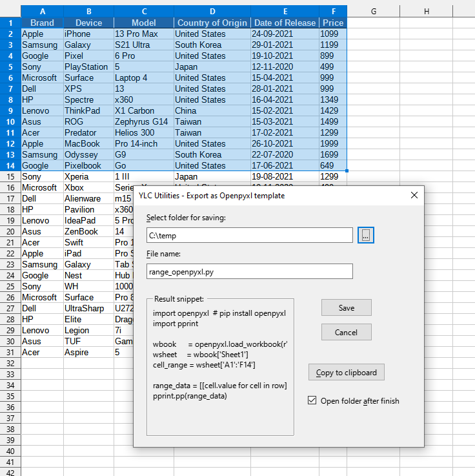This screenshot has width=475, height=476.
Task: Select column G header
Action: [374, 11]
